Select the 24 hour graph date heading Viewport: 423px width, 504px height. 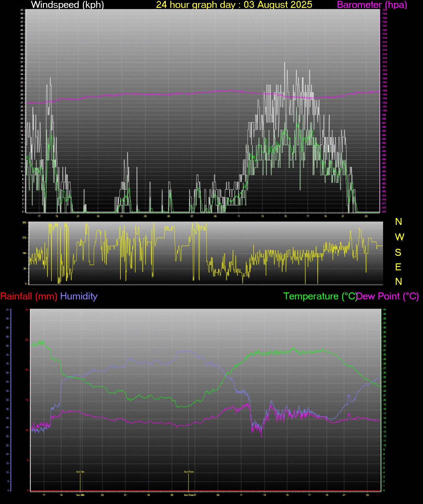point(234,5)
